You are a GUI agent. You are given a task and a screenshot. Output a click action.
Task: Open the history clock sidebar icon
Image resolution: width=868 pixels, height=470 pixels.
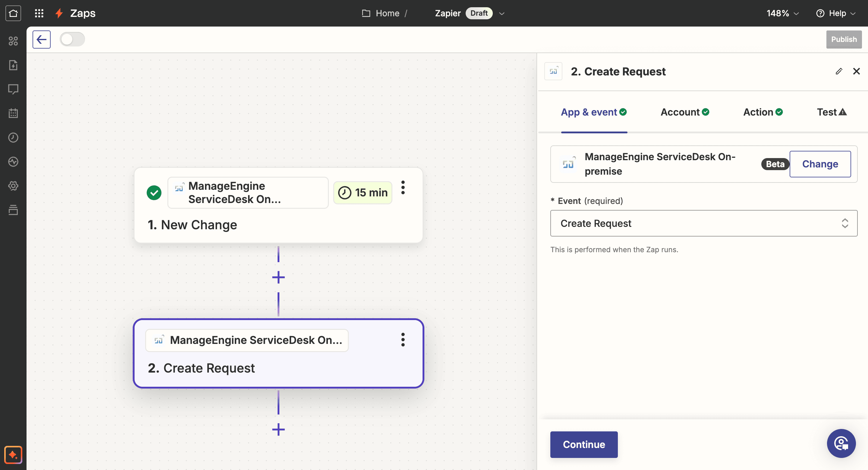coord(13,138)
